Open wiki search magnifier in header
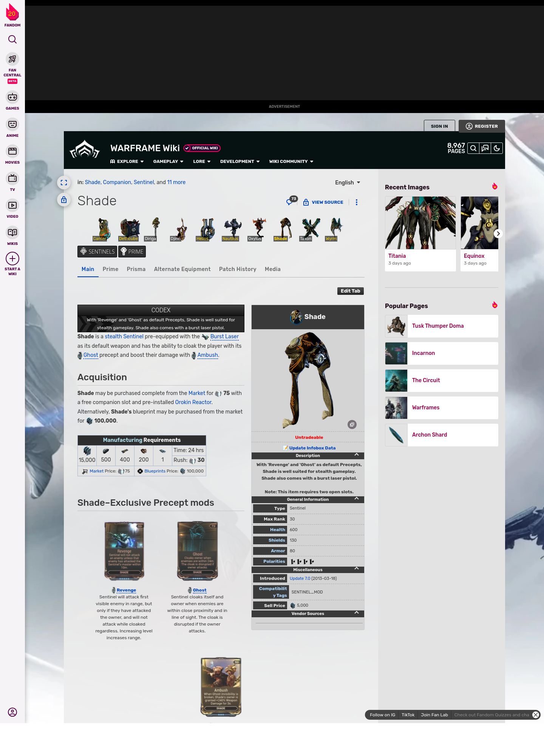544x756 pixels. pos(473,148)
